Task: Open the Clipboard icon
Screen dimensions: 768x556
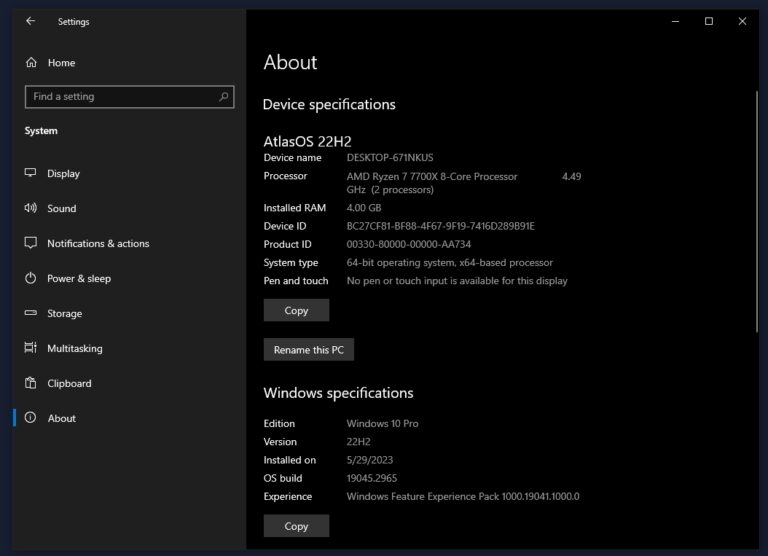Action: tap(30, 383)
